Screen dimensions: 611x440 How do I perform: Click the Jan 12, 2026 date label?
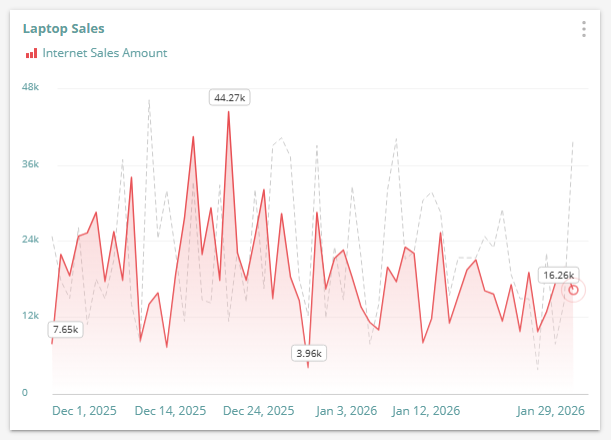(426, 411)
